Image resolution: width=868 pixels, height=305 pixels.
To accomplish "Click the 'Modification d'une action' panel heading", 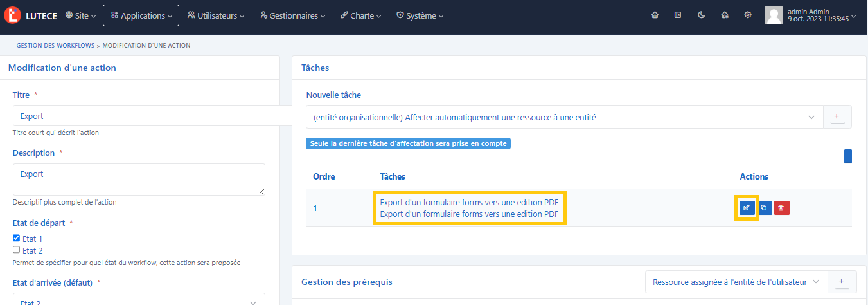I will [62, 68].
